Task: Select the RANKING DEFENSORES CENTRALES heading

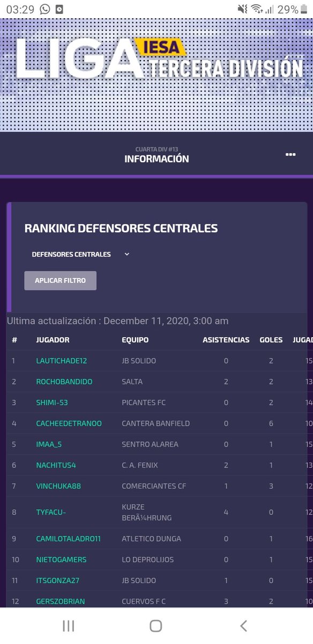Action: click(x=121, y=228)
